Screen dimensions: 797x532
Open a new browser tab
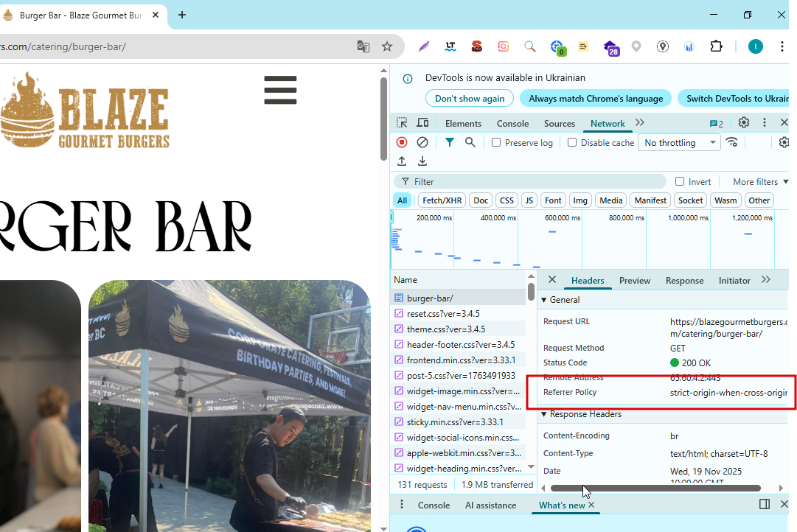pyautogui.click(x=182, y=15)
